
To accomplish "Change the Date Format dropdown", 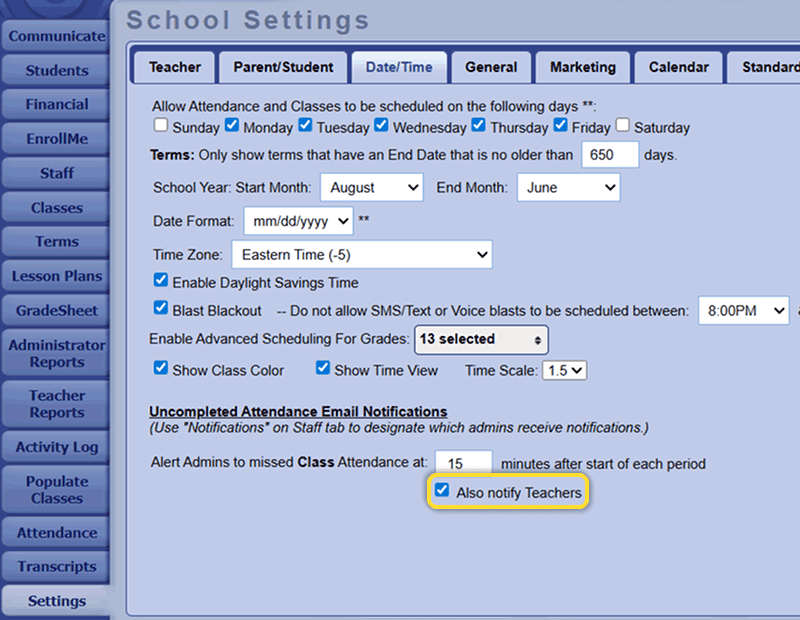I will 298,220.
